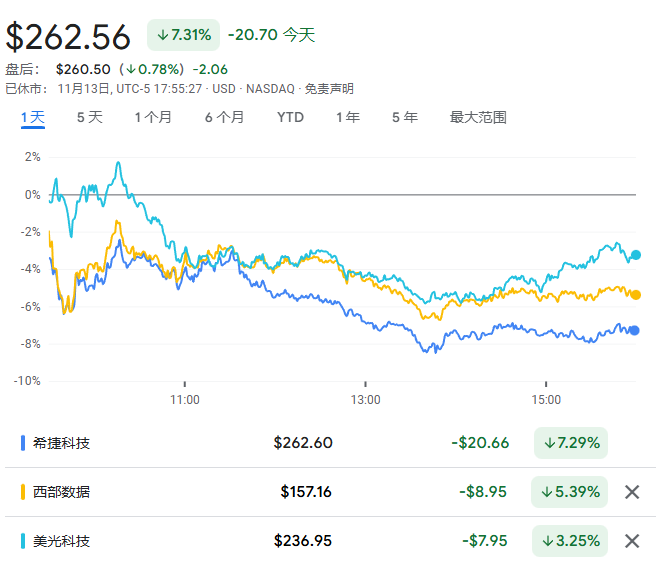The image size is (661, 562).
Task: Click the 7.31% down-arrow change badge
Action: pyautogui.click(x=184, y=35)
